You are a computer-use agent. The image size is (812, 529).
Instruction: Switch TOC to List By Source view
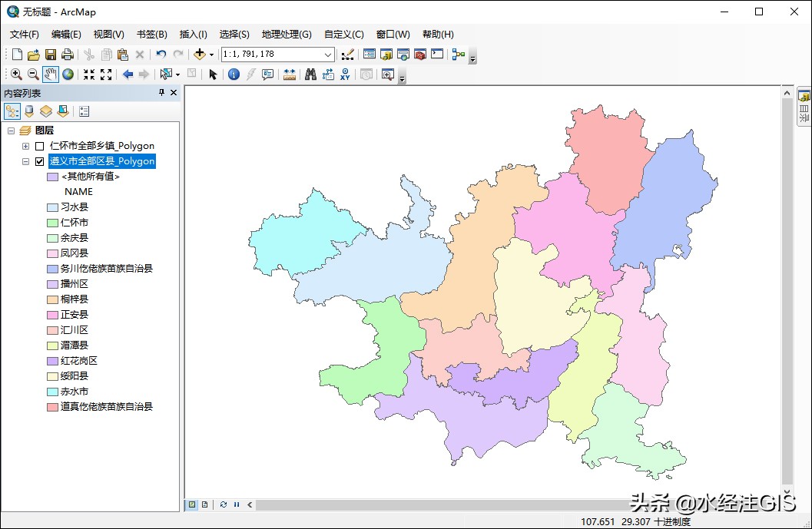[28, 111]
